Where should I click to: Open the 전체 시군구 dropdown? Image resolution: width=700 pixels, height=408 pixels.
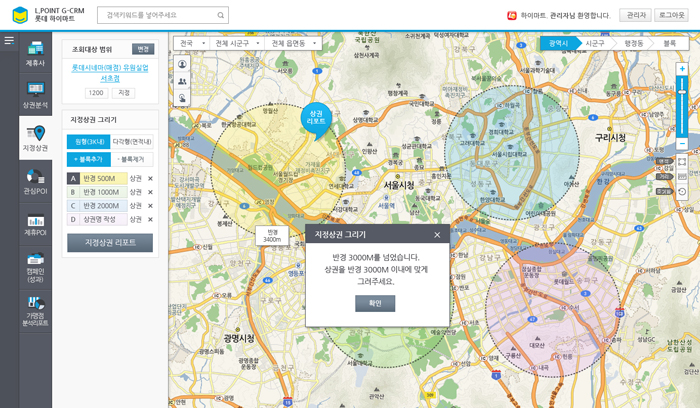pyautogui.click(x=237, y=43)
